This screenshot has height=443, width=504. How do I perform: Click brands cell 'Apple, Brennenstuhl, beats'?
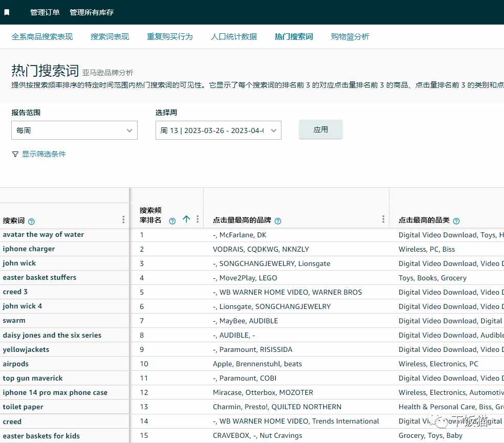(257, 364)
